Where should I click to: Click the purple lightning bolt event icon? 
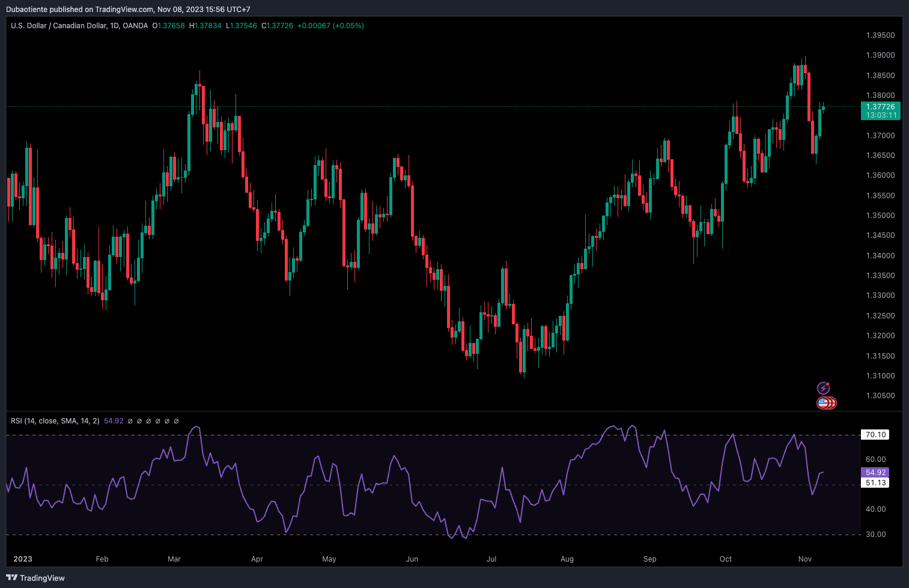[823, 388]
